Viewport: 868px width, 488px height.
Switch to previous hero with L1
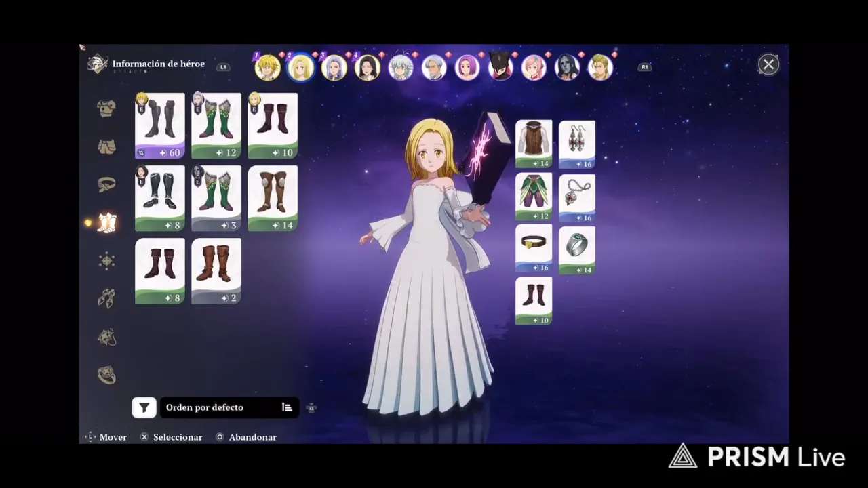[x=222, y=67]
